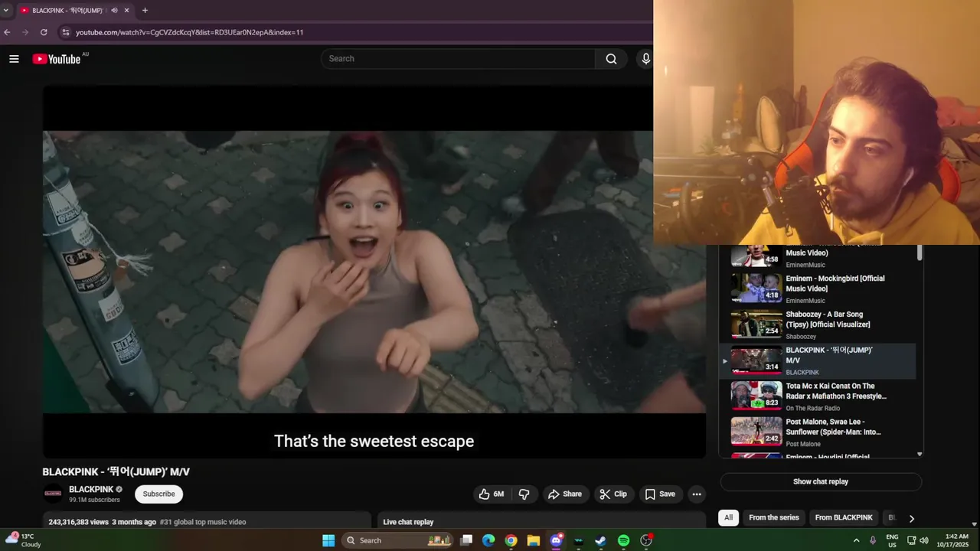Mute the tab via speaker icon
Viewport: 980px width, 551px height.
pyautogui.click(x=115, y=11)
